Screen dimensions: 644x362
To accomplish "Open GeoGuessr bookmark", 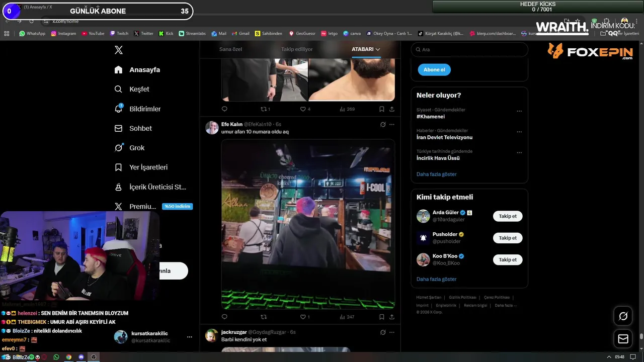I will [x=302, y=34].
